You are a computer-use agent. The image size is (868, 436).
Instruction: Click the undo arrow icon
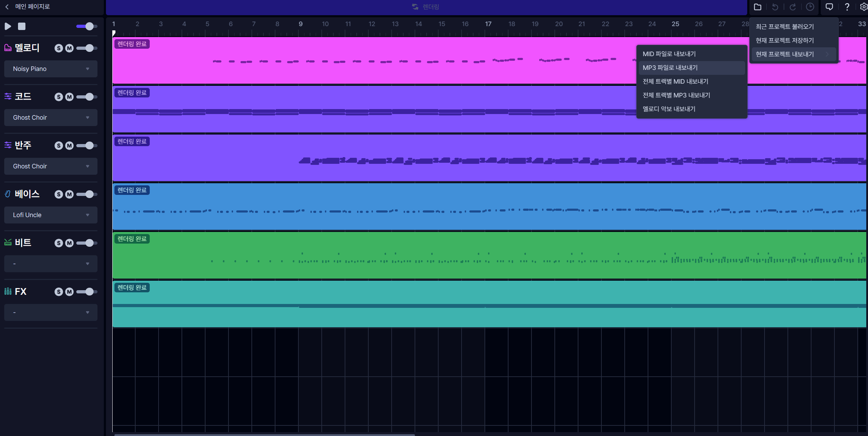tap(775, 7)
